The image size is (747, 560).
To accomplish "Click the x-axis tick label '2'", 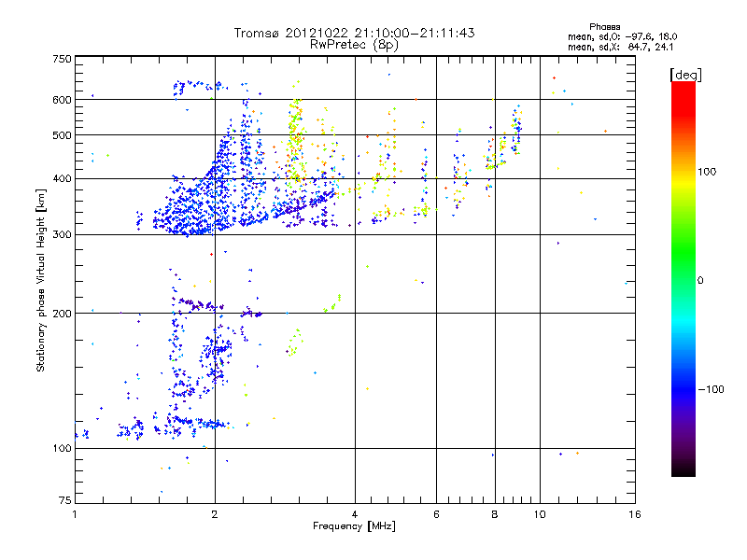I will (x=215, y=514).
